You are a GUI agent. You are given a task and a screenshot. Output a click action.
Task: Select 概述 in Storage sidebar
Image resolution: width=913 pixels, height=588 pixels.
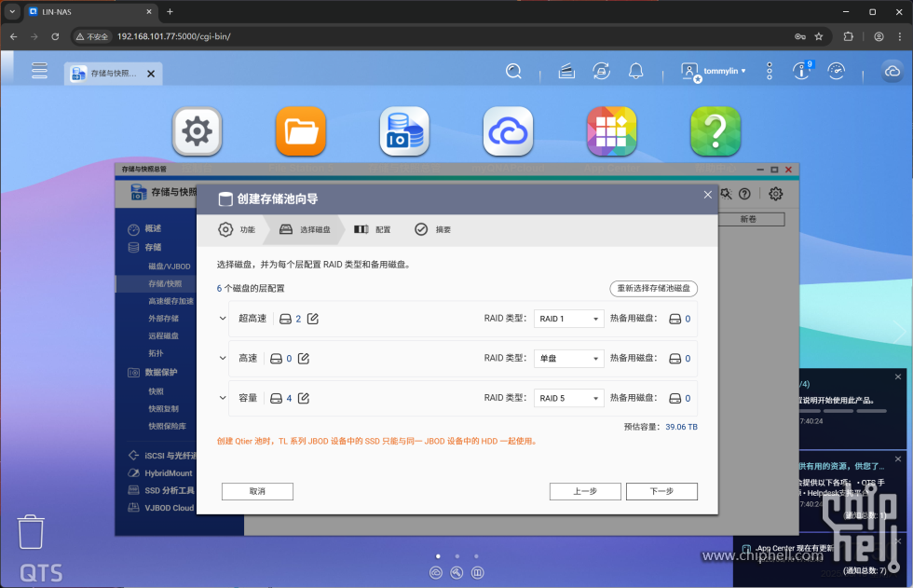point(153,229)
